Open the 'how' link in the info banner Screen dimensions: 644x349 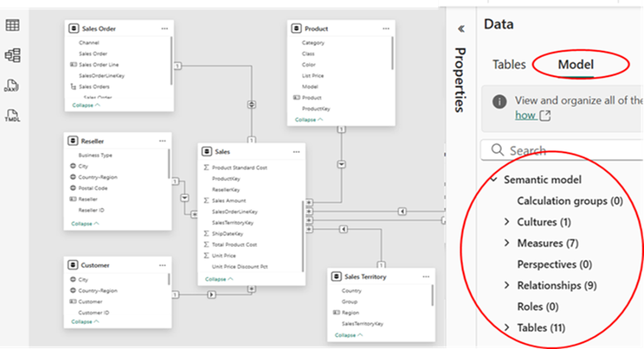click(525, 115)
